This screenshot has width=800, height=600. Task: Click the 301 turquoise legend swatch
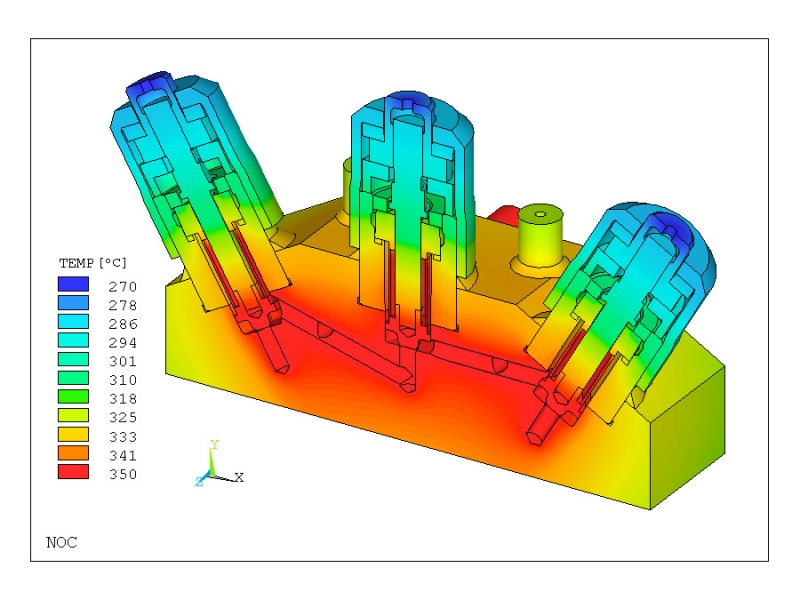pos(73,359)
